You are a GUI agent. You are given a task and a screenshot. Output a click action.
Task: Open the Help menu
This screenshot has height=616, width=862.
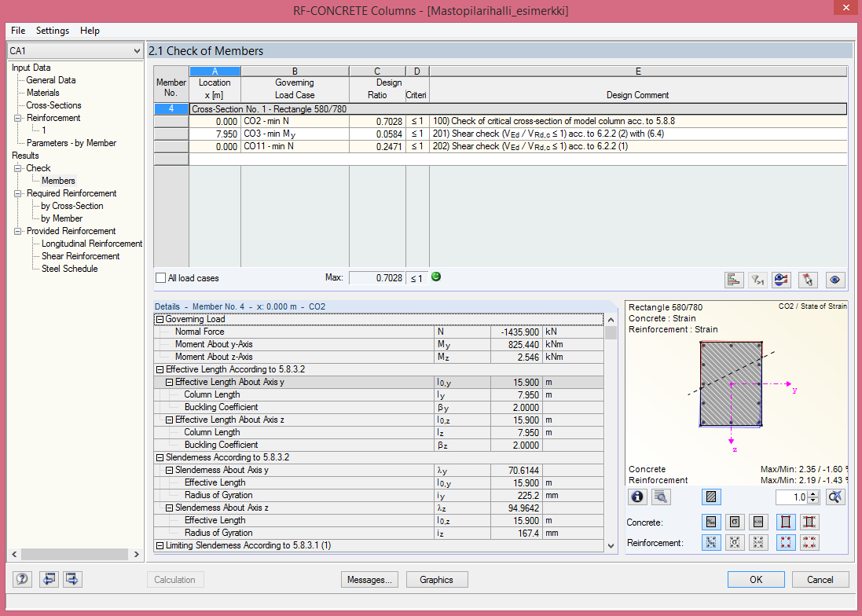(90, 30)
